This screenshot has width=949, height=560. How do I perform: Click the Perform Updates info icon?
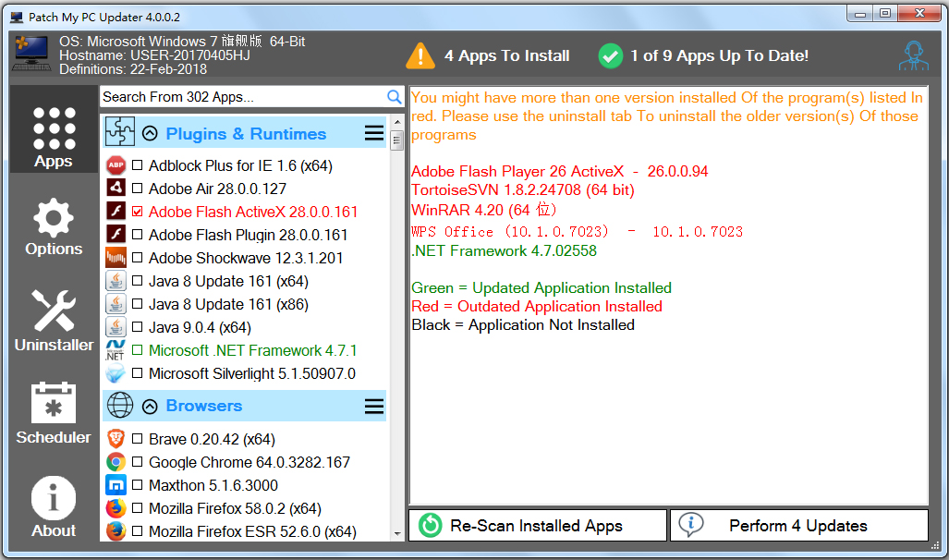tap(690, 524)
